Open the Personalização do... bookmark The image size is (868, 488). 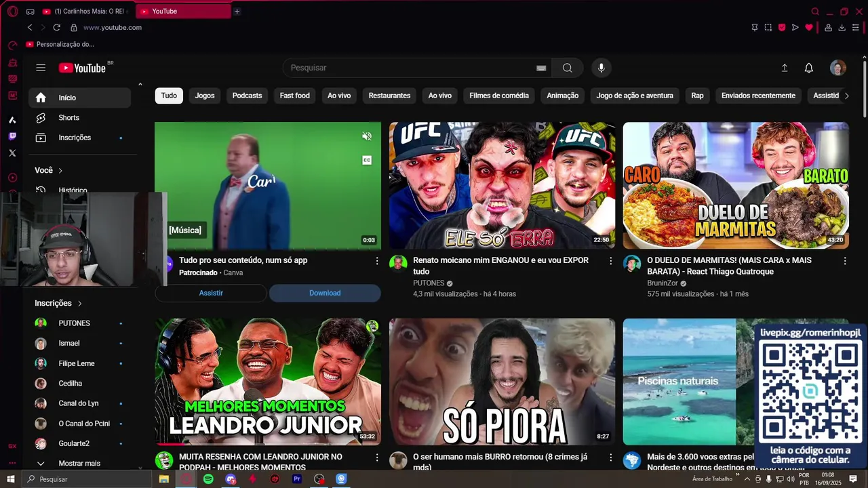pyautogui.click(x=60, y=44)
